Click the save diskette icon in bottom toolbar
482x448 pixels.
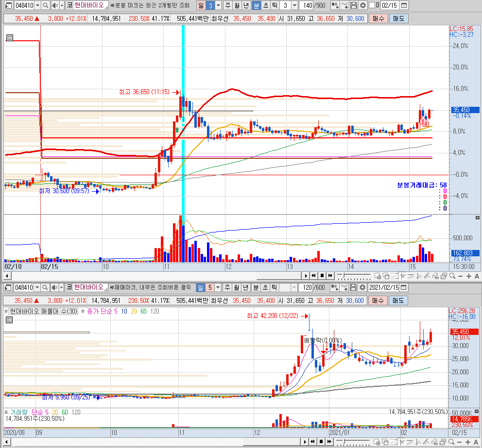point(354,288)
